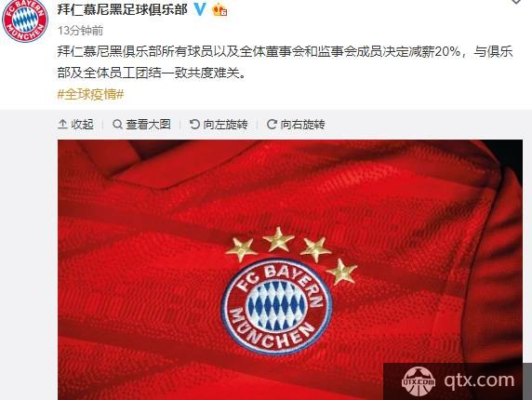Click the blue verified V badge
This screenshot has height=400, width=532.
pyautogui.click(x=200, y=9)
